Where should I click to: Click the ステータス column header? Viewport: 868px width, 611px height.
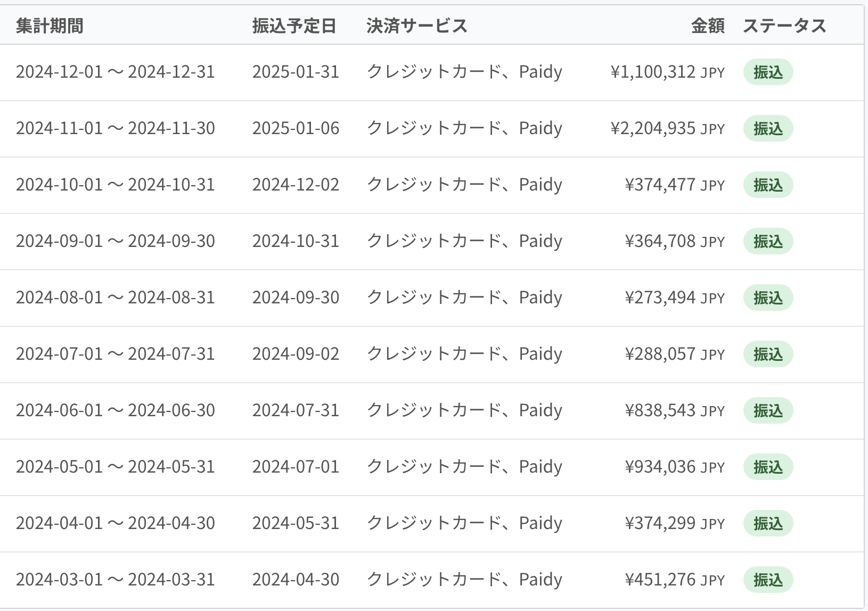coord(784,26)
